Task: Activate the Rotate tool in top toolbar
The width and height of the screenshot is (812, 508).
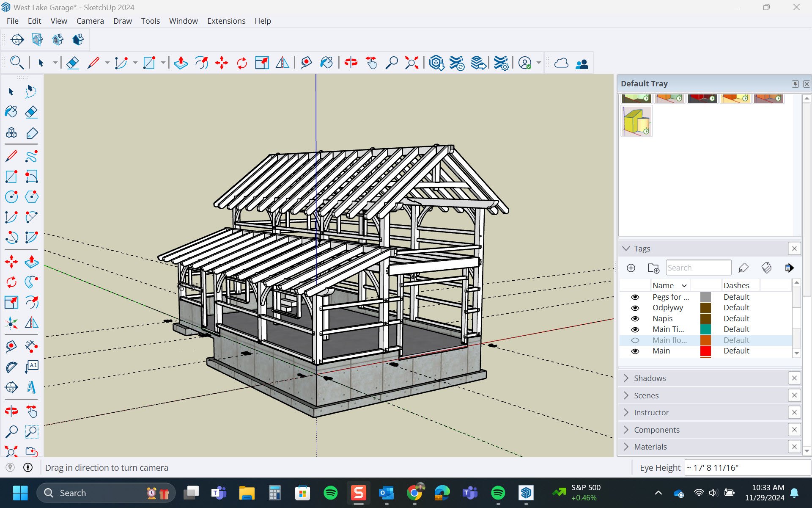Action: click(x=242, y=63)
